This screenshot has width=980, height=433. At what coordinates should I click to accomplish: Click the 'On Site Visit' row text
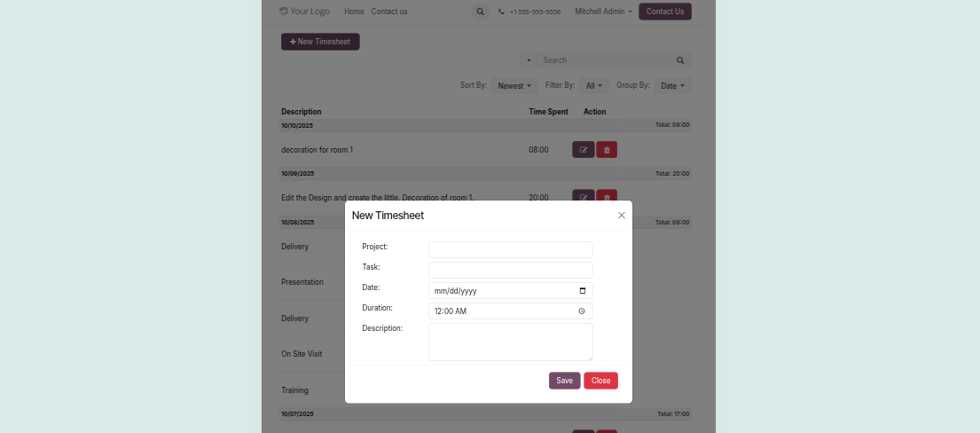(302, 354)
